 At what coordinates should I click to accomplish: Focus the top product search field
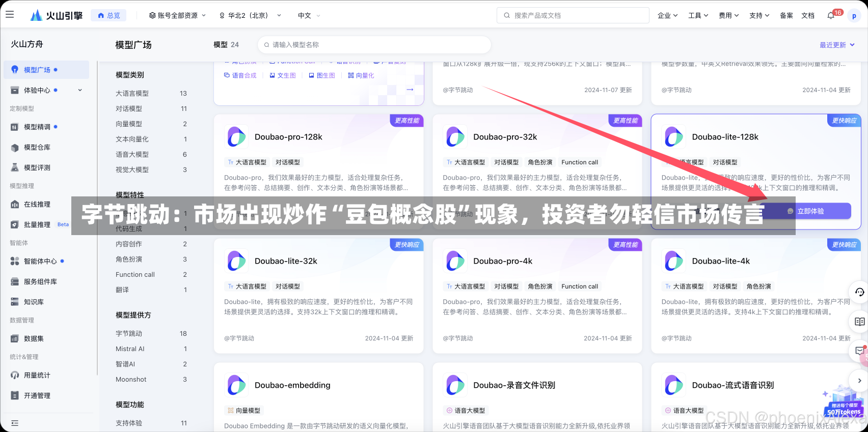coord(573,15)
